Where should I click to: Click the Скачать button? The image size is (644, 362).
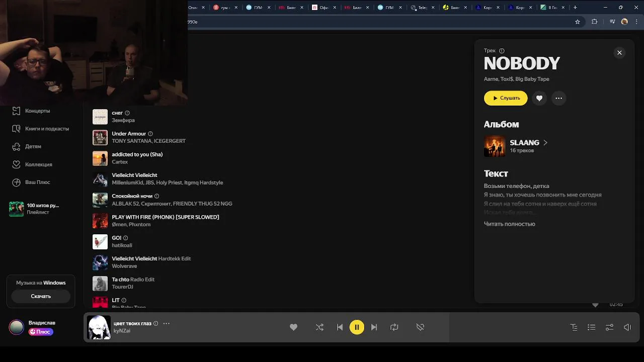coord(41,296)
